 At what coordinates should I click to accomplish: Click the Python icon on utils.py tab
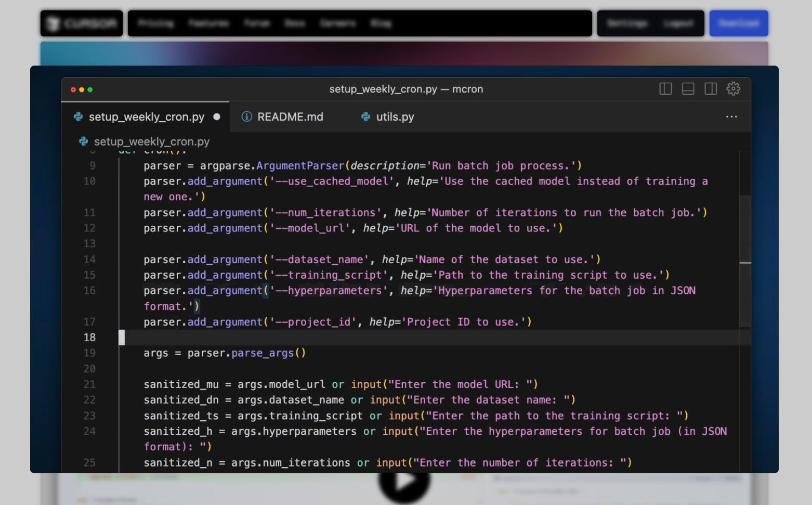pos(366,117)
